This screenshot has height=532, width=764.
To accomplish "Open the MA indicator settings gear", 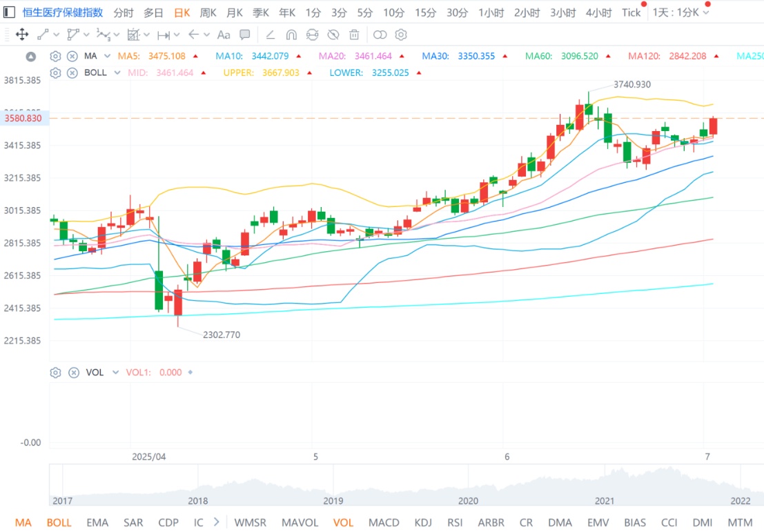I will click(56, 57).
